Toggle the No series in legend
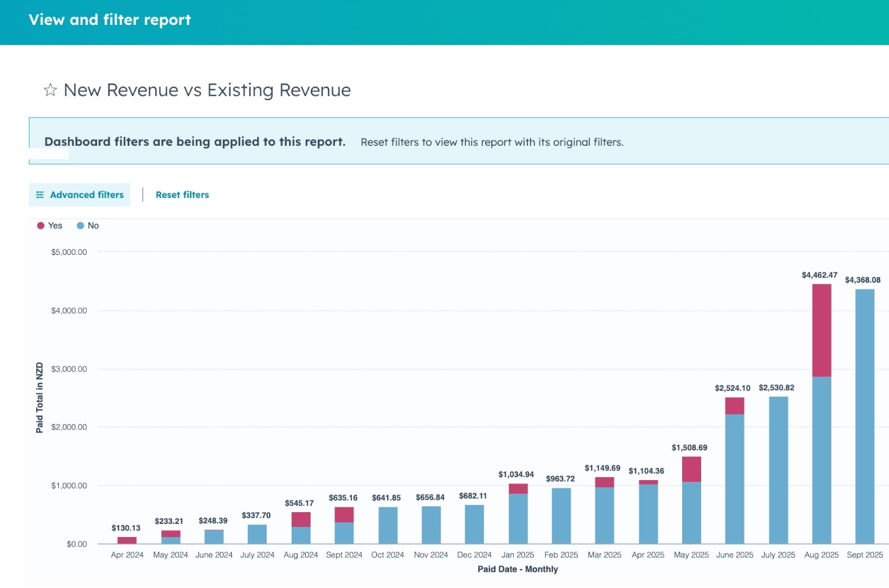 (92, 226)
